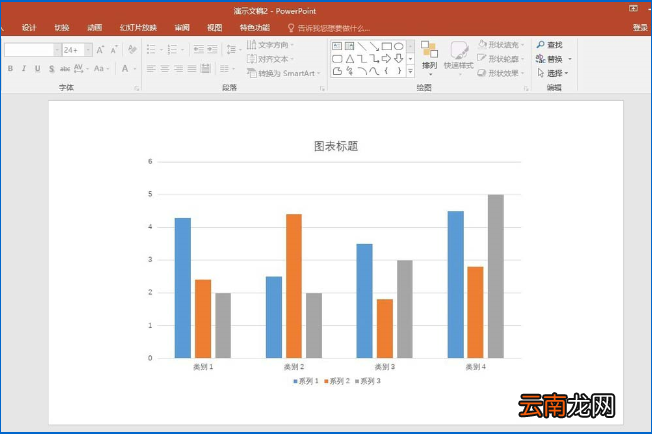Toggle strikethrough abc button
The image size is (652, 434).
pos(65,69)
